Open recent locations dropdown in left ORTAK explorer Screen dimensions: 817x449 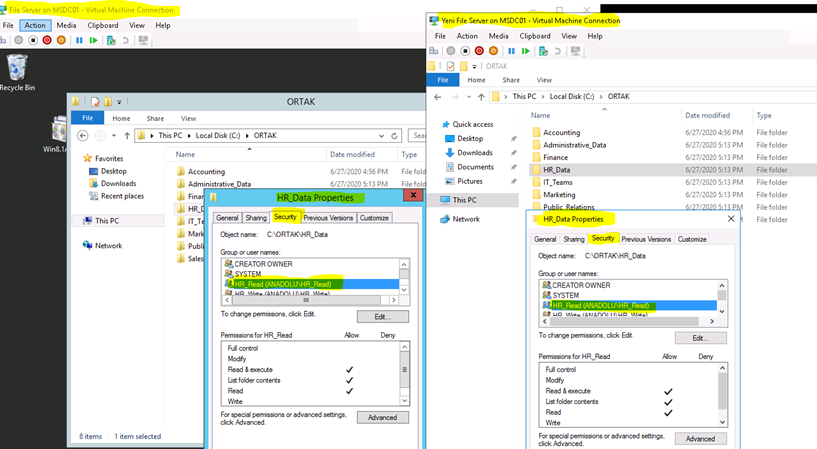tap(114, 135)
